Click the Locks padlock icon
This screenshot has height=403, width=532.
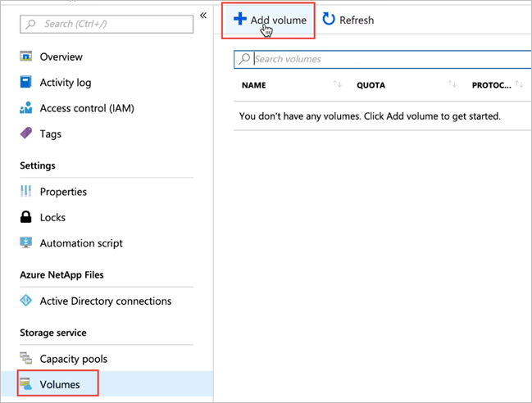click(26, 218)
